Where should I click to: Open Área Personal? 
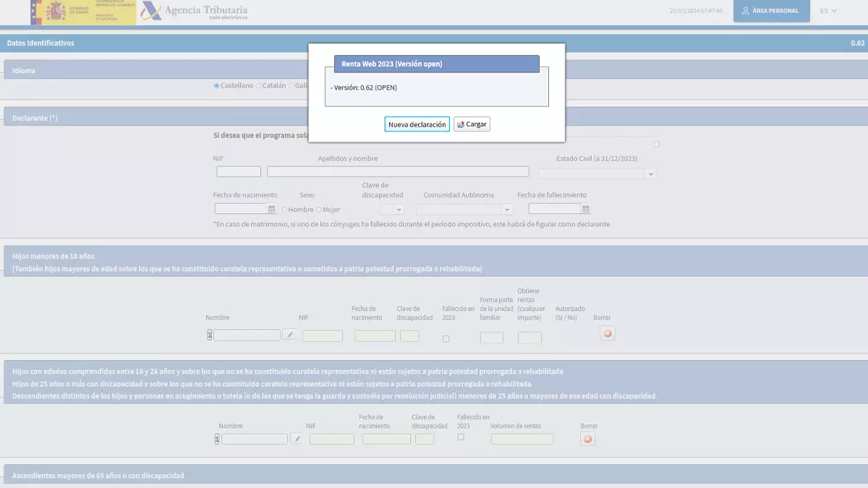pos(772,11)
